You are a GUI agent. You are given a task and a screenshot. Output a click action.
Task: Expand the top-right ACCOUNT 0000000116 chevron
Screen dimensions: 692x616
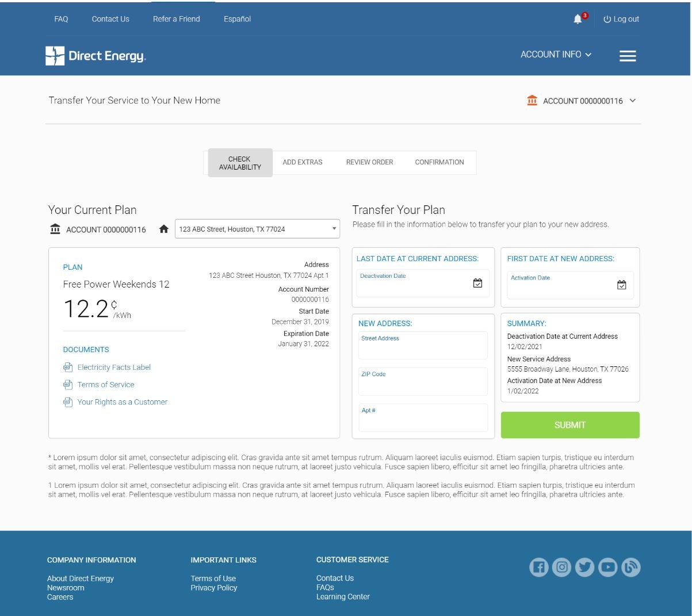[633, 101]
